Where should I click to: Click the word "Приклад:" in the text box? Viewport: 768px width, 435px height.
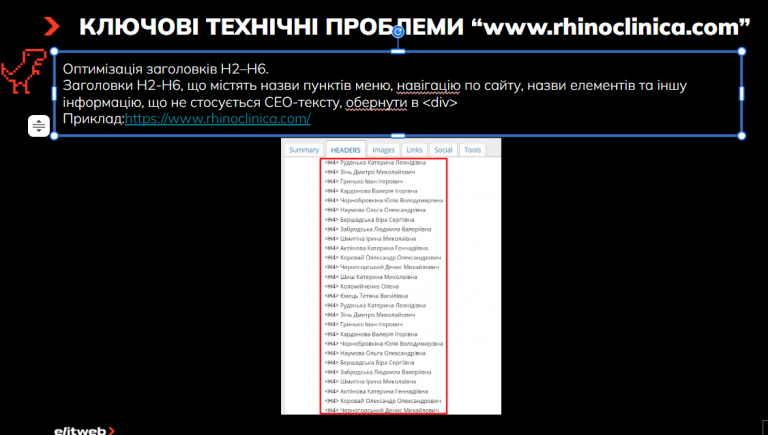pyautogui.click(x=94, y=119)
